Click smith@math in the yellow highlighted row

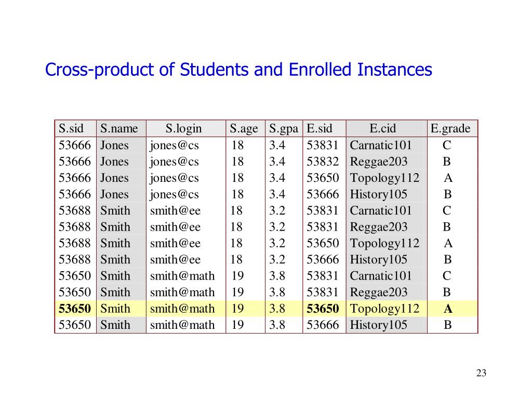(182, 309)
